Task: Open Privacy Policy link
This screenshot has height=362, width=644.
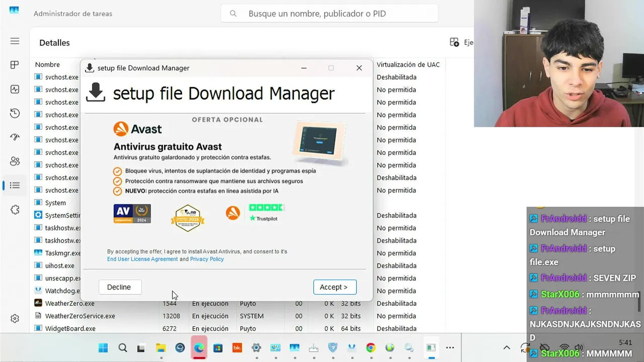Action: click(x=207, y=259)
